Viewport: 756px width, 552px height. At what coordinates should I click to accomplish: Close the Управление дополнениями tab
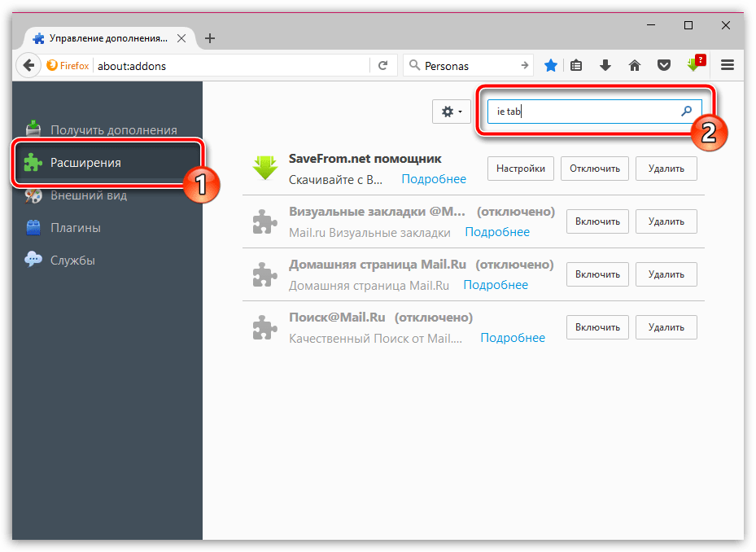coord(181,38)
